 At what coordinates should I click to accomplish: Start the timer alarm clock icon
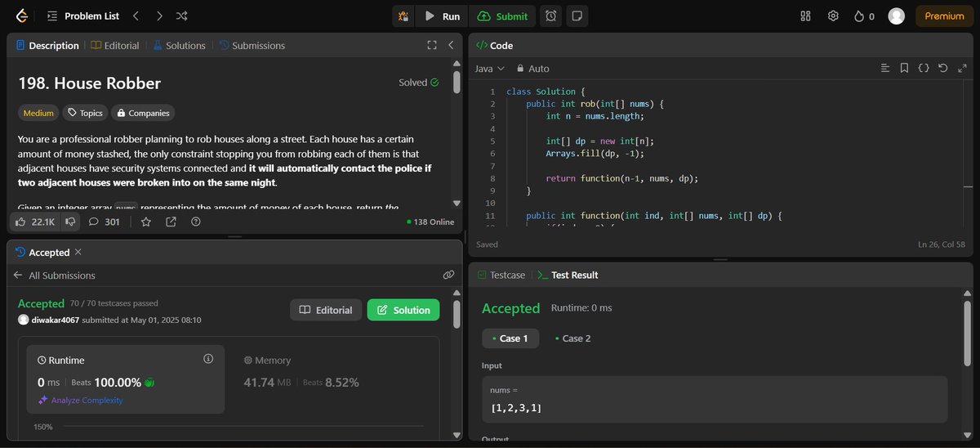pyautogui.click(x=551, y=16)
